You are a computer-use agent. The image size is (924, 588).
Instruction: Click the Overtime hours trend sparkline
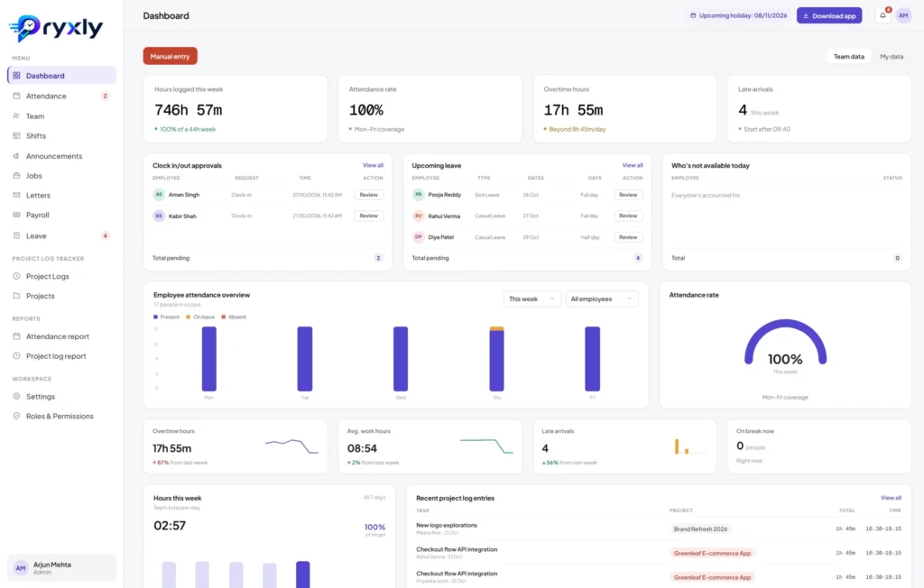(x=291, y=446)
